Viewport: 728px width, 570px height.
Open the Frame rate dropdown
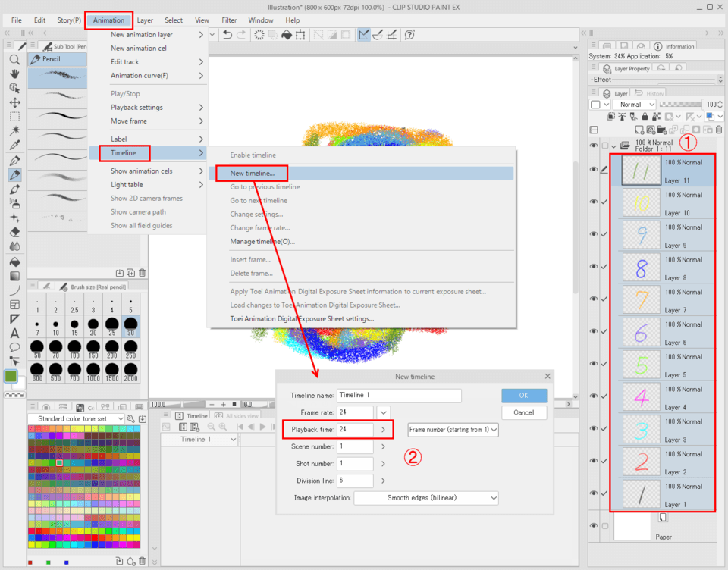pos(384,412)
